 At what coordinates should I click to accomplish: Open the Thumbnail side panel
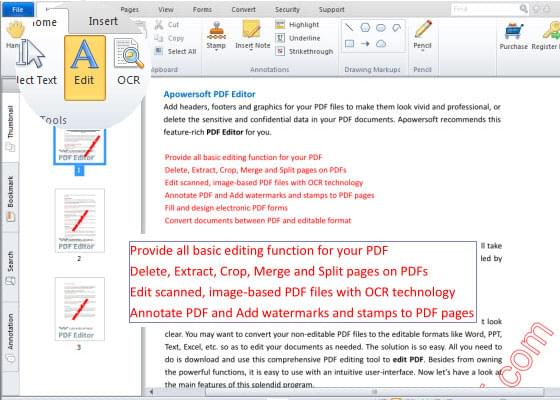tap(10, 128)
